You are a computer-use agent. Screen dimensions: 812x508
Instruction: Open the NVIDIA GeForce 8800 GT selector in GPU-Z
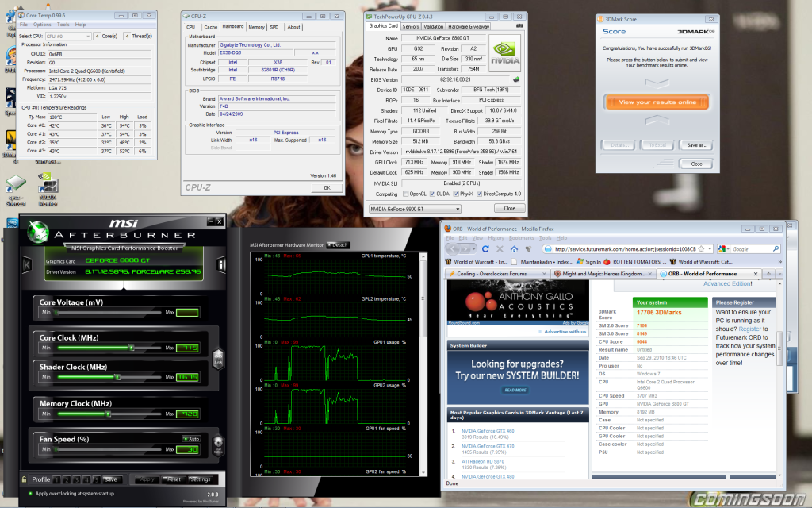(415, 209)
